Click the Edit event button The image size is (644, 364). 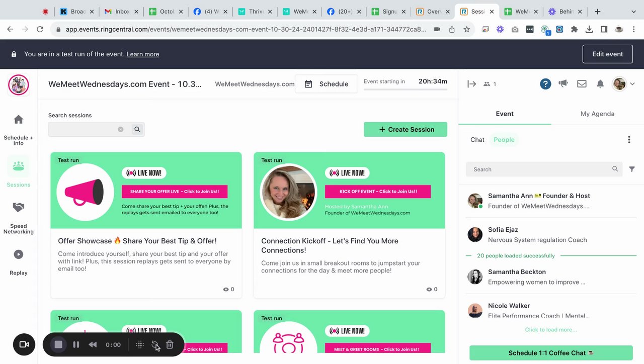(x=607, y=54)
